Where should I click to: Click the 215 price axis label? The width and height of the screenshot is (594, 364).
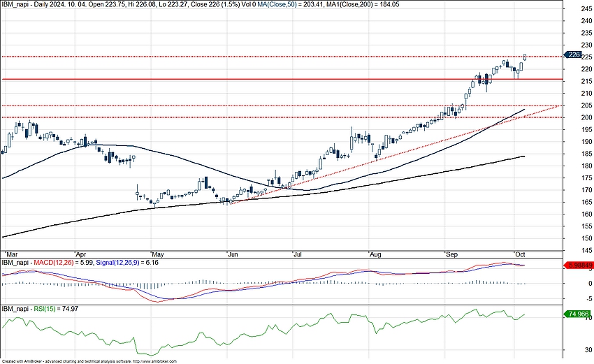(x=586, y=82)
